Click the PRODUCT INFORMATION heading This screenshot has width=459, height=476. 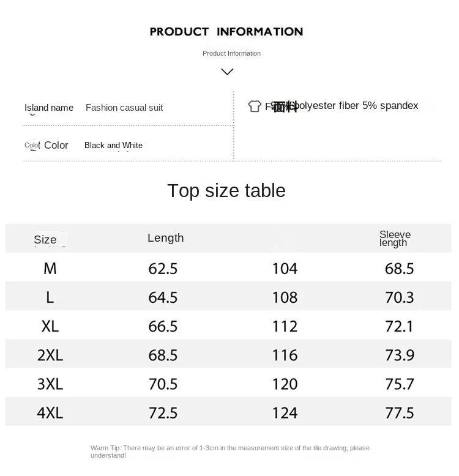point(226,32)
